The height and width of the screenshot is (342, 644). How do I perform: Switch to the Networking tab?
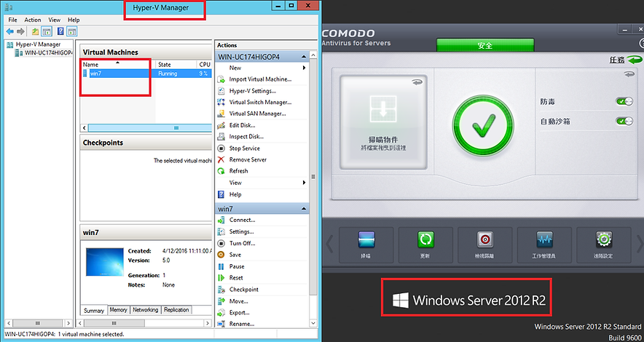pyautogui.click(x=146, y=310)
